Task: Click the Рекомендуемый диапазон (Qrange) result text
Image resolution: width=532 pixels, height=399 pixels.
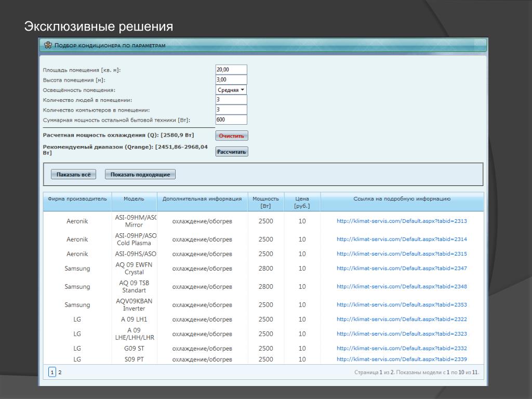Action: pyautogui.click(x=125, y=150)
